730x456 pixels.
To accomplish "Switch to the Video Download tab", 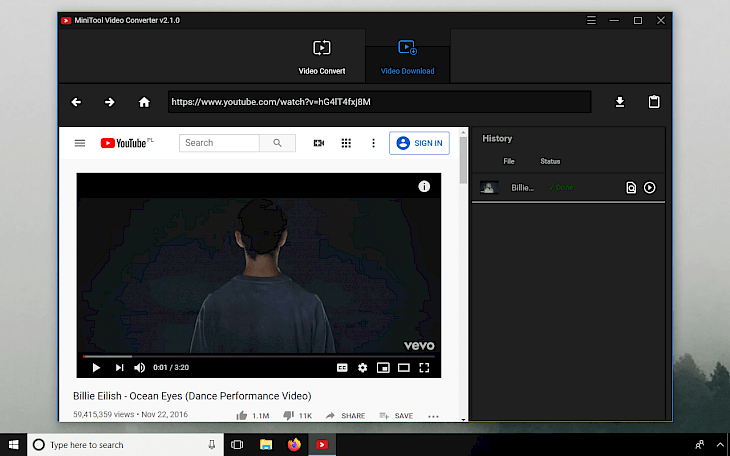I will click(x=407, y=57).
